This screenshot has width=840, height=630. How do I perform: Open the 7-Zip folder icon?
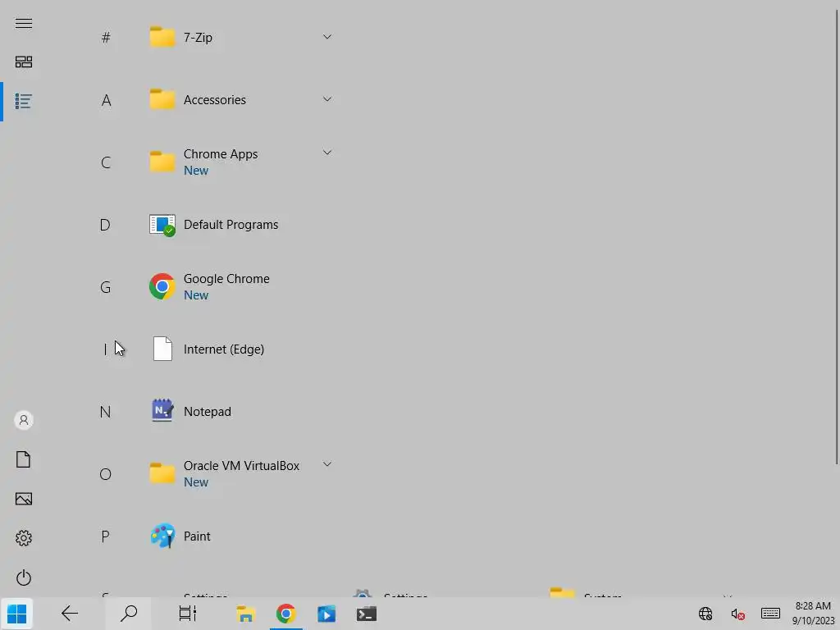162,38
